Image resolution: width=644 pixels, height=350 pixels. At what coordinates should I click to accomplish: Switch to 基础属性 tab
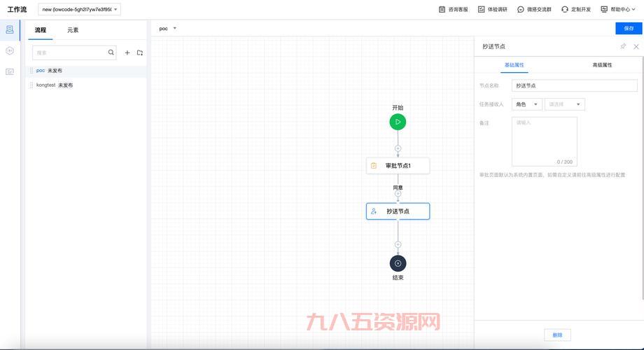514,65
